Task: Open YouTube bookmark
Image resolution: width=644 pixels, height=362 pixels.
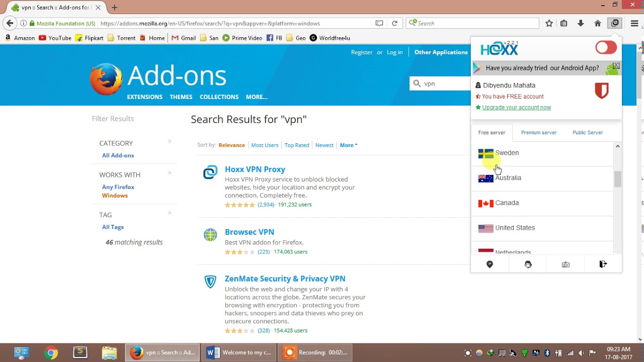Action: click(55, 38)
